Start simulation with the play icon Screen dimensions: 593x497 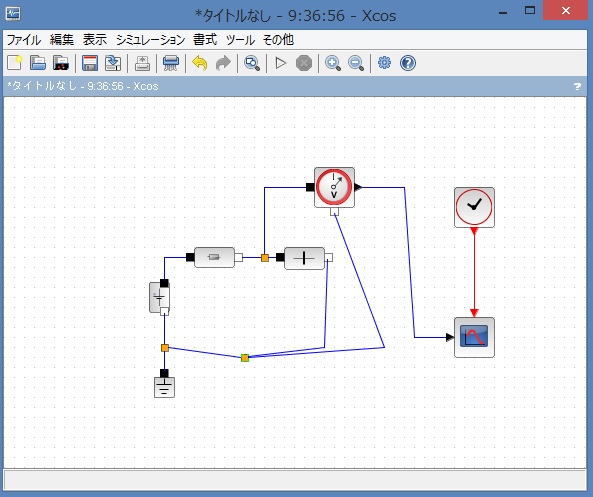[x=281, y=63]
